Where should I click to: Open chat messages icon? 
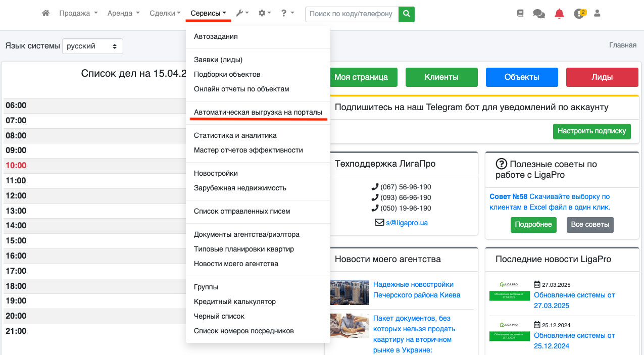pyautogui.click(x=539, y=14)
